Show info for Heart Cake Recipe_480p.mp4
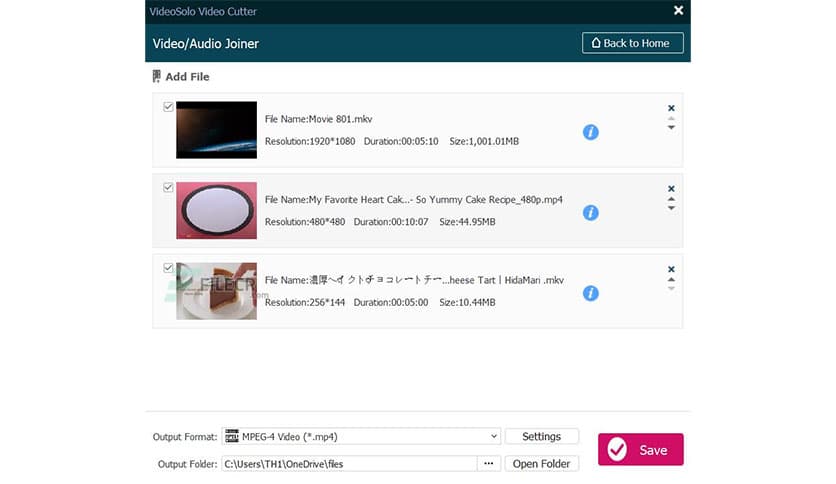836x484 pixels. tap(590, 213)
